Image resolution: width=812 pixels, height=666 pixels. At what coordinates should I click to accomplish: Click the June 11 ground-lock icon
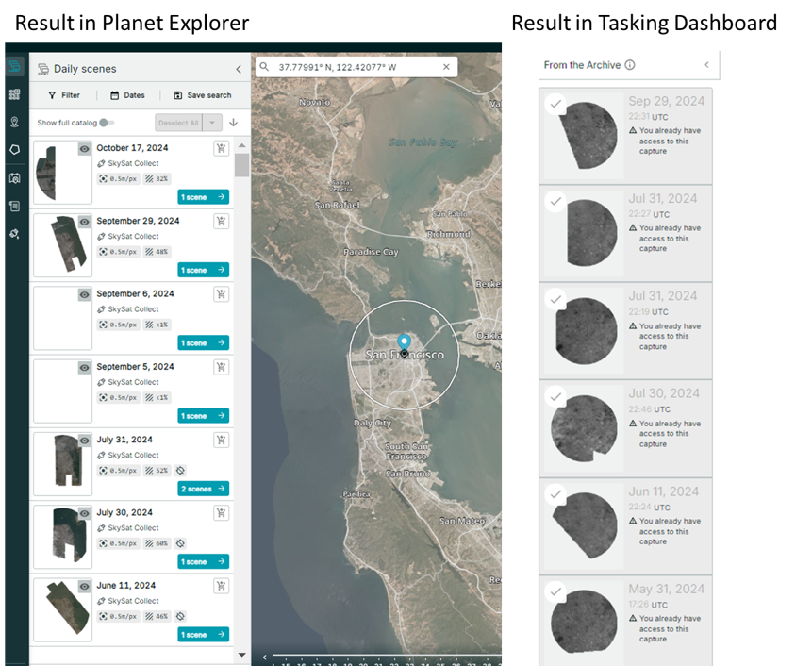coord(180,617)
